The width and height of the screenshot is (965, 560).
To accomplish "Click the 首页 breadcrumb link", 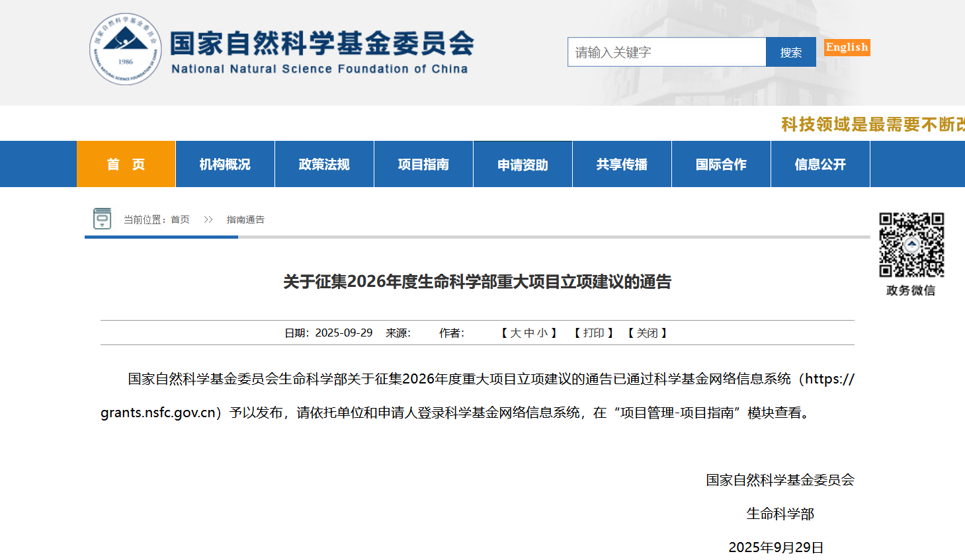I will pyautogui.click(x=180, y=220).
